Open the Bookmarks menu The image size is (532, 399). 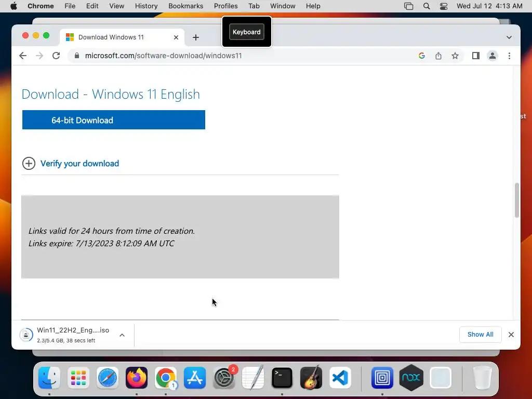pyautogui.click(x=185, y=6)
